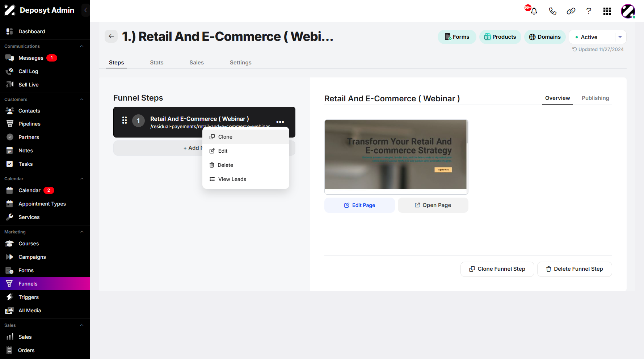Switch to the Stats tab
This screenshot has height=359, width=644.
coord(157,63)
